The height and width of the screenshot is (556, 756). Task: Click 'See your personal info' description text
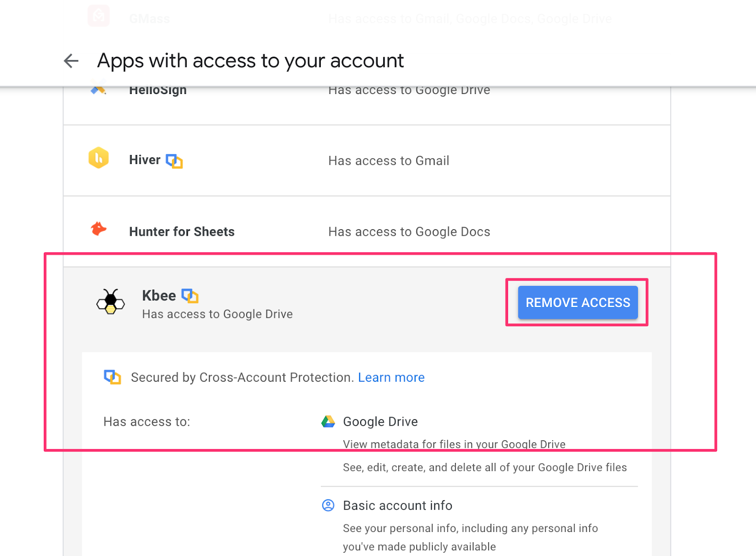click(470, 538)
